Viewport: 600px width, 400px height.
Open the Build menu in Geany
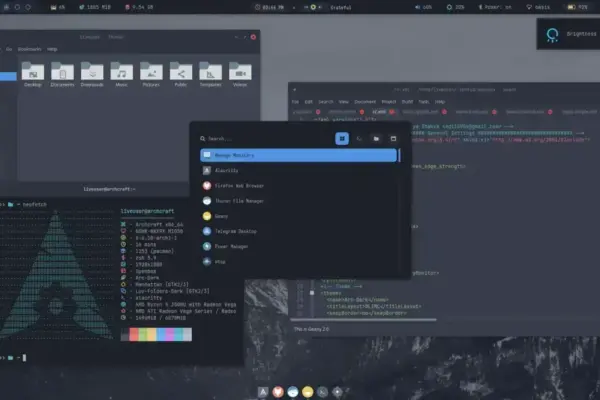[407, 102]
